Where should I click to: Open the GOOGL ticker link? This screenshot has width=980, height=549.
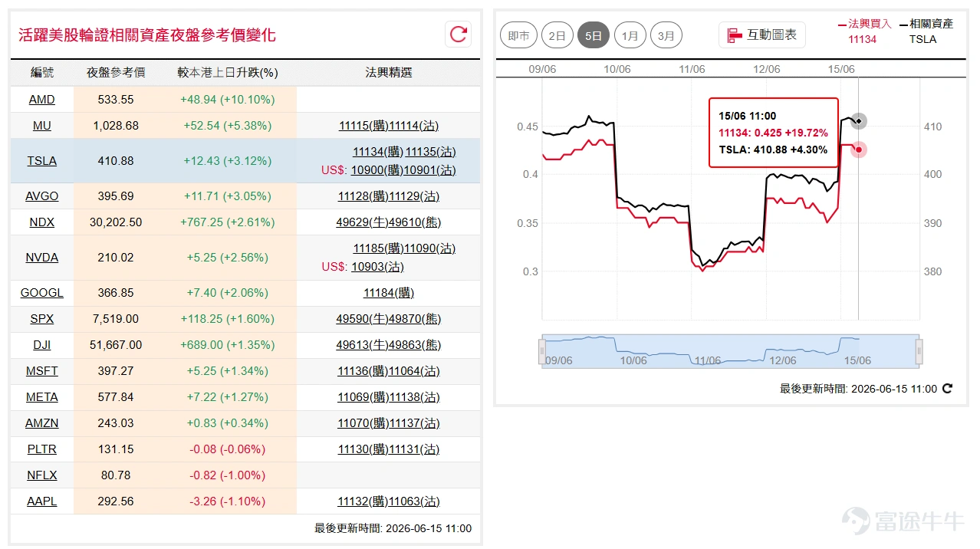(x=42, y=293)
